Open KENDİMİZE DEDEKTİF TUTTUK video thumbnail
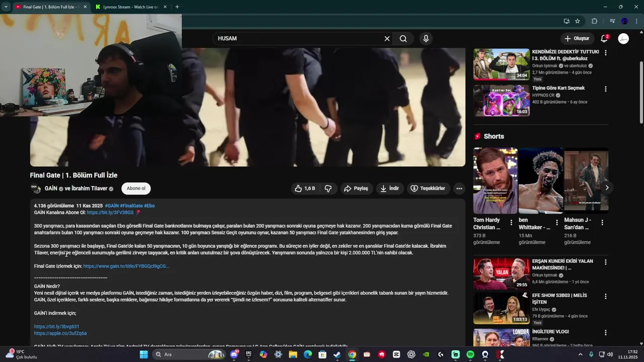 pos(501,64)
